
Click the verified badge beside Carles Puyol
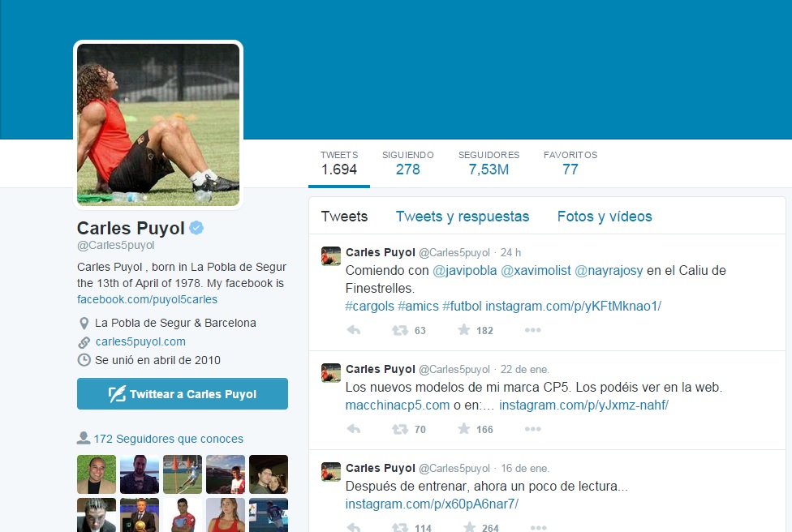click(197, 229)
